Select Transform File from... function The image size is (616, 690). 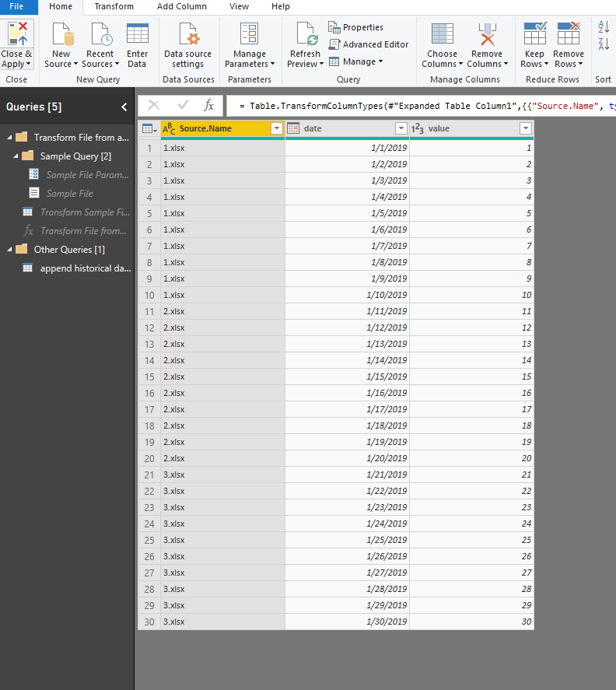click(x=75, y=231)
